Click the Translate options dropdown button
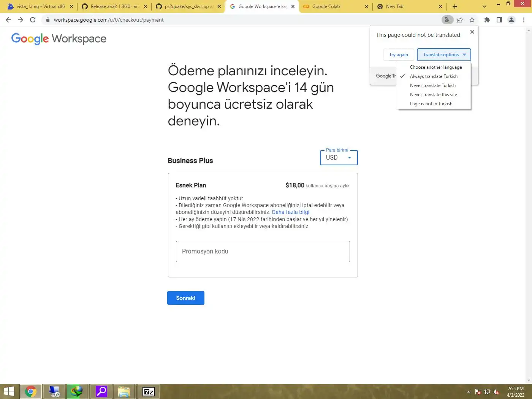Screen dimensions: 532x399 [444, 55]
